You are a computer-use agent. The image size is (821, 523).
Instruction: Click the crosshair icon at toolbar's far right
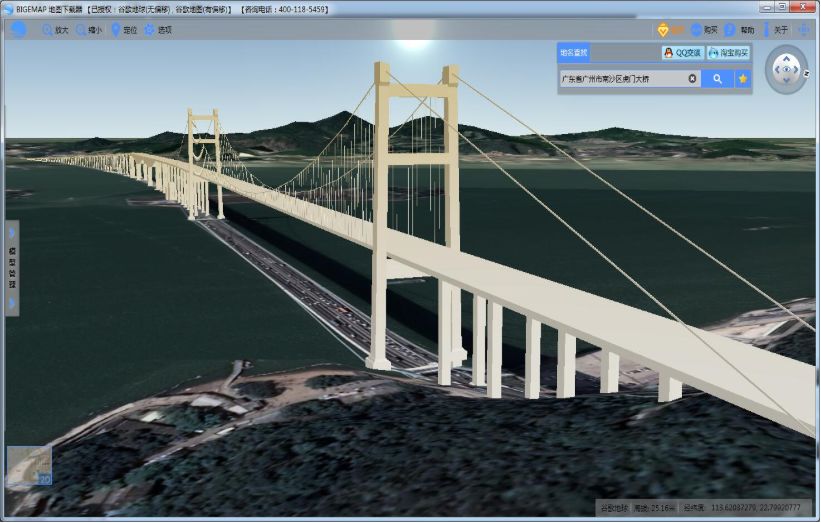pyautogui.click(x=804, y=30)
